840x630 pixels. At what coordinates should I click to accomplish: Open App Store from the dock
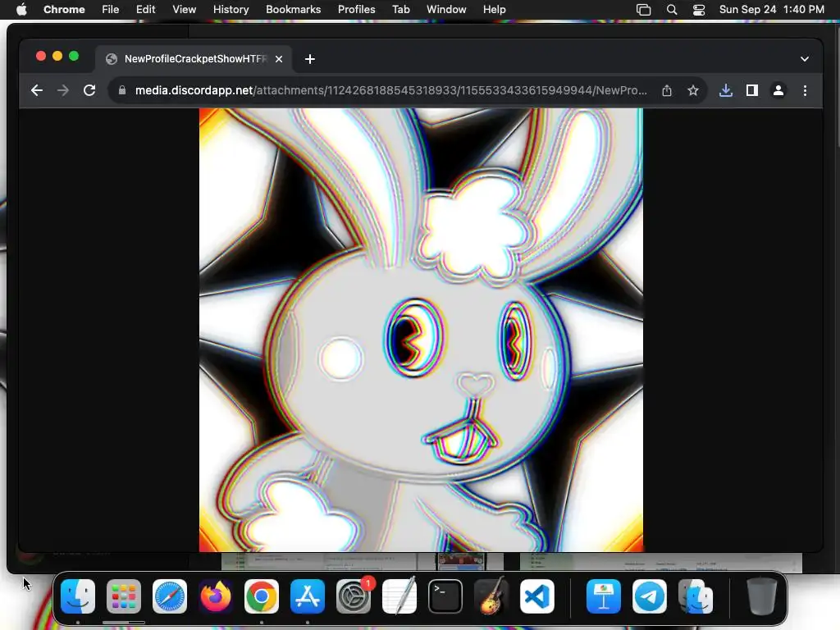click(x=308, y=596)
